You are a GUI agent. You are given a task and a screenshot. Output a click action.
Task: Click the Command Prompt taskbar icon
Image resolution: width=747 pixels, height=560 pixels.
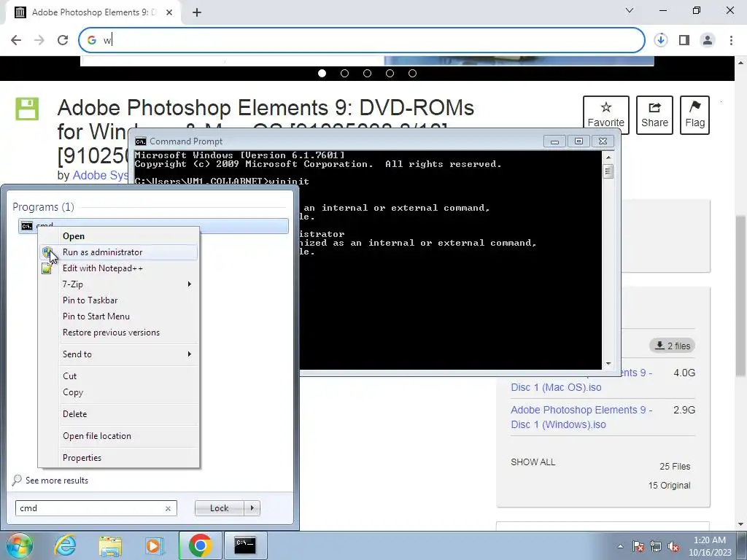click(245, 545)
